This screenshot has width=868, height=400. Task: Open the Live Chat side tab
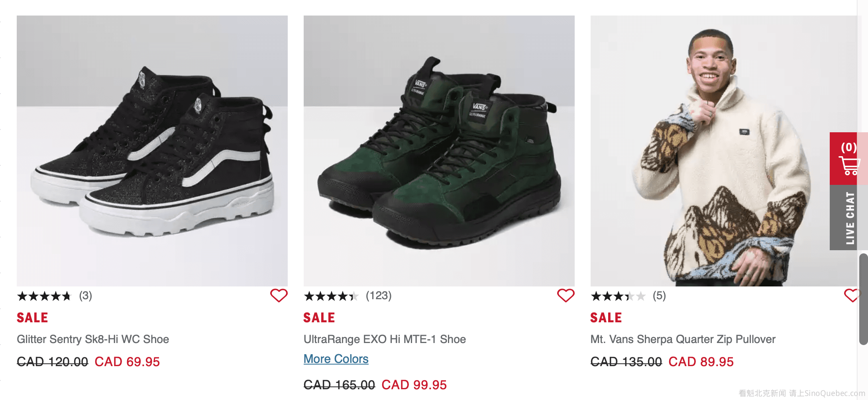pyautogui.click(x=849, y=218)
